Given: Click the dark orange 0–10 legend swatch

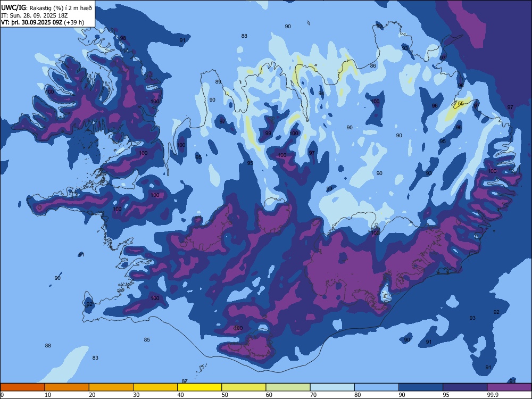Looking at the screenshot, I should point(22,387).
